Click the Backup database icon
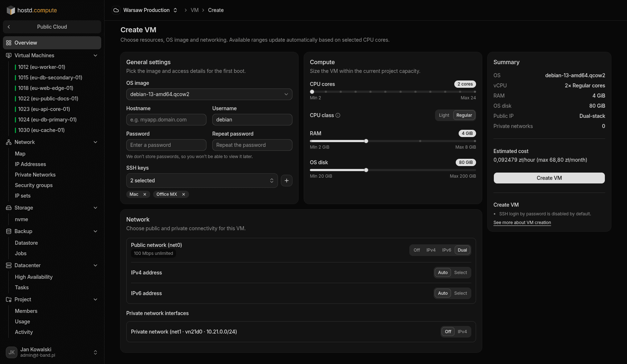Image resolution: width=627 pixels, height=364 pixels. [x=9, y=231]
